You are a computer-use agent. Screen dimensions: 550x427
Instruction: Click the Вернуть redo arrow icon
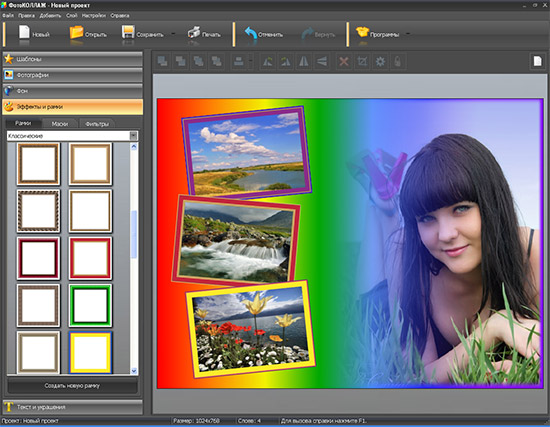coord(307,34)
